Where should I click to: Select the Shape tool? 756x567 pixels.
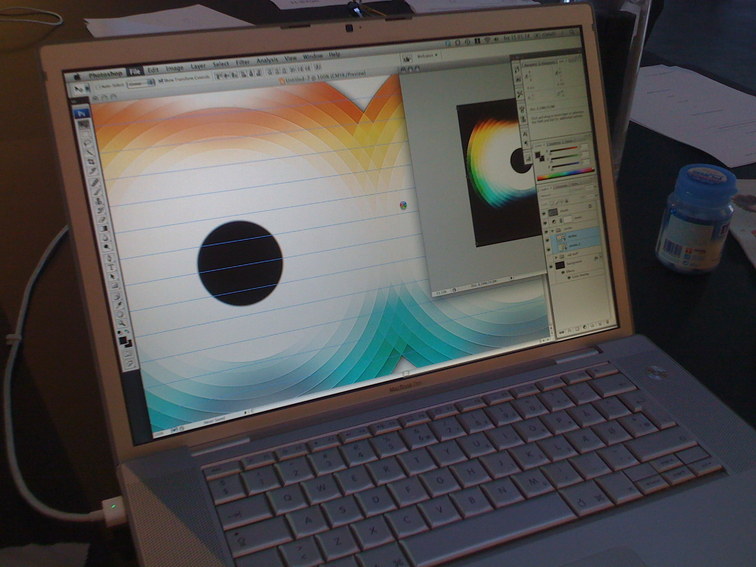[x=115, y=286]
